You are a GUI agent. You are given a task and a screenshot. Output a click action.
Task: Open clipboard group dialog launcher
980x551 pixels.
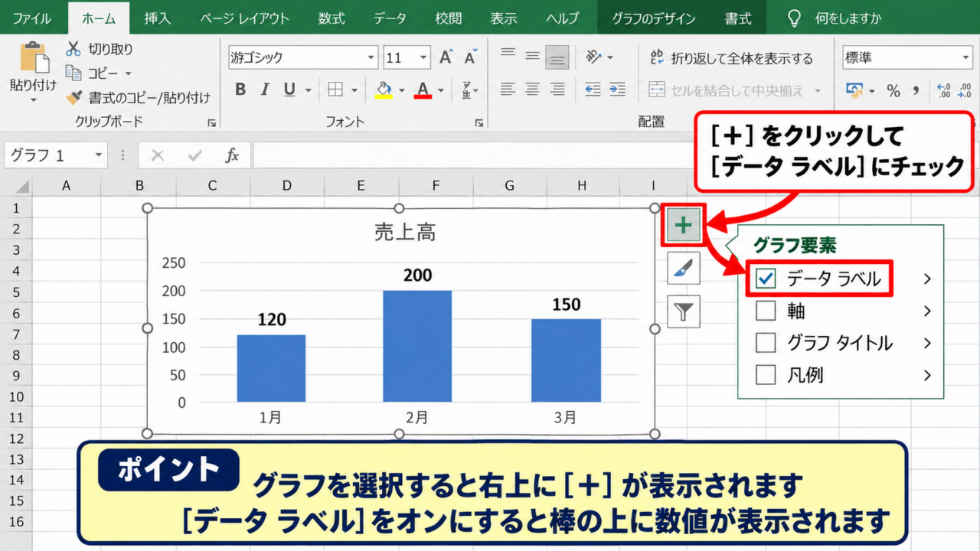(211, 122)
